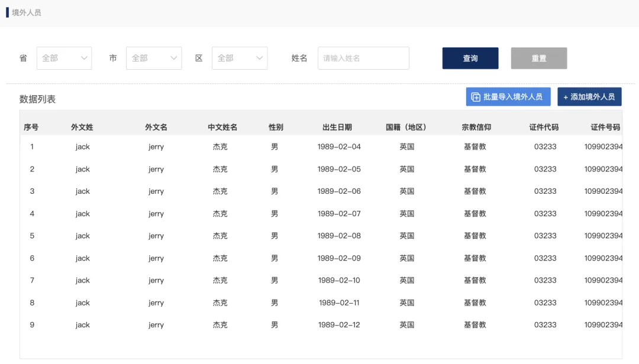This screenshot has width=639, height=364.
Task: Click the 中文姓名 column header
Action: pos(222,128)
